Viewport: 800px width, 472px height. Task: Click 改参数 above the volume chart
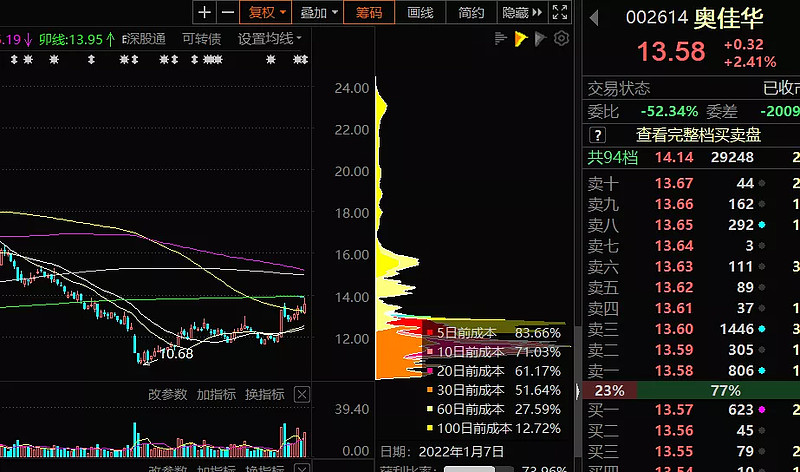tap(168, 395)
